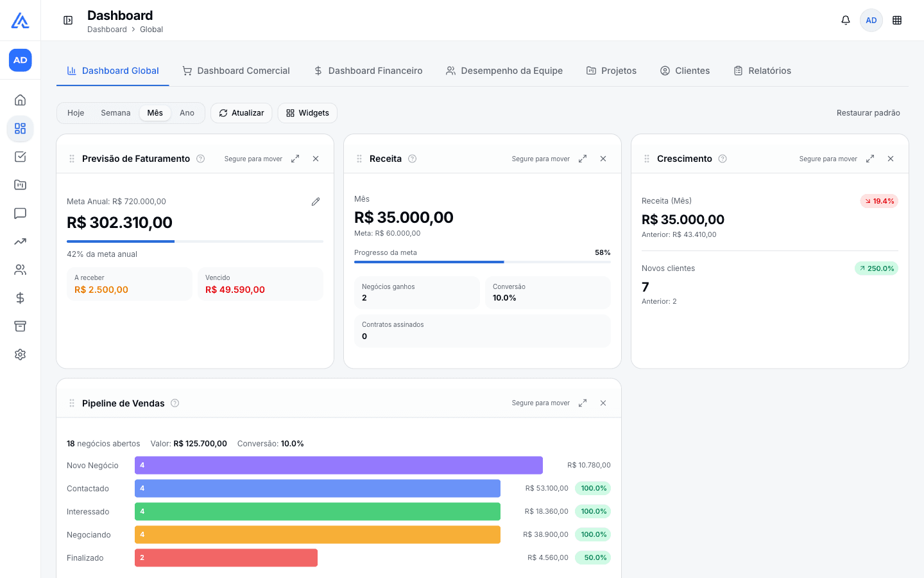
Task: Click the green Interessado pipeline bar
Action: (318, 512)
